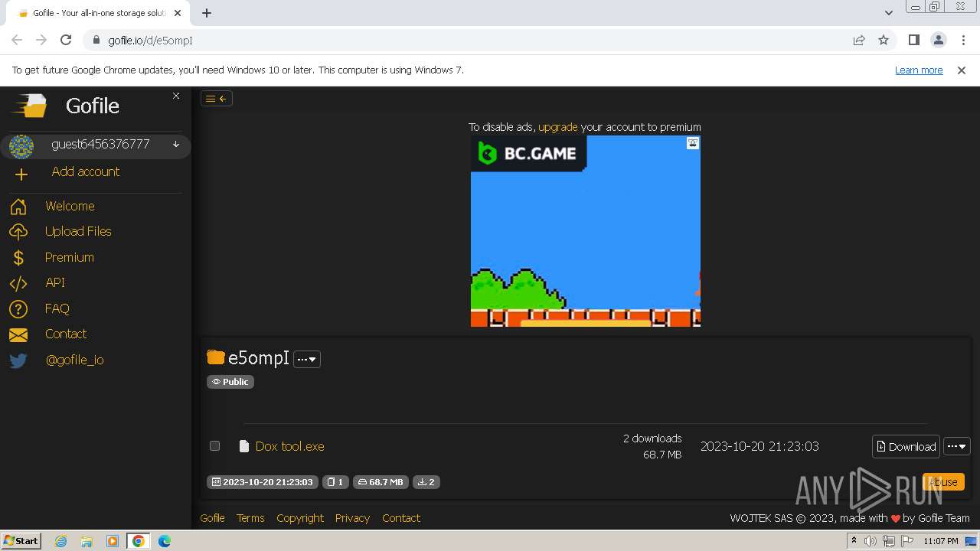
Task: Open the footer Copyright link
Action: [x=300, y=518]
